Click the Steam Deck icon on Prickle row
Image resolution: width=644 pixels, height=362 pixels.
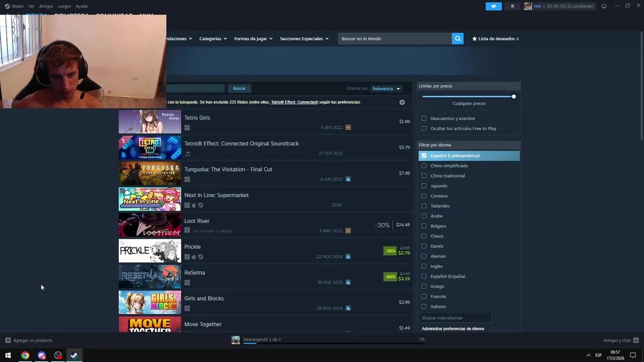point(348,256)
